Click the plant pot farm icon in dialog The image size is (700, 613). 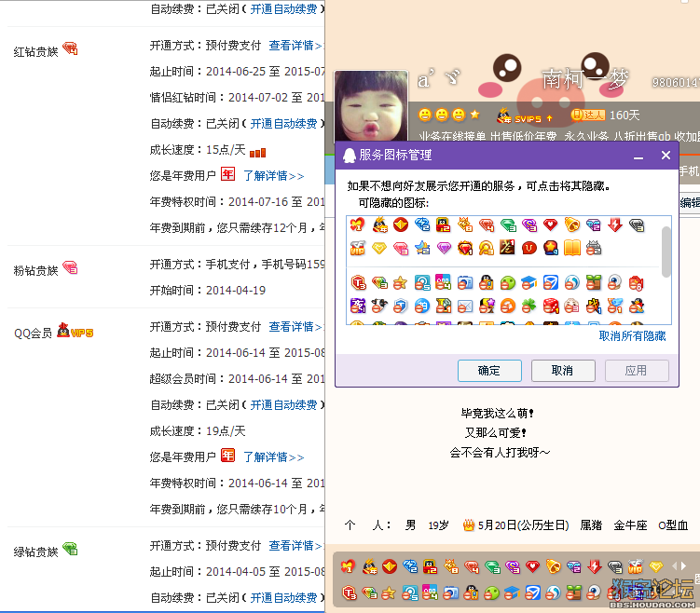point(594,282)
